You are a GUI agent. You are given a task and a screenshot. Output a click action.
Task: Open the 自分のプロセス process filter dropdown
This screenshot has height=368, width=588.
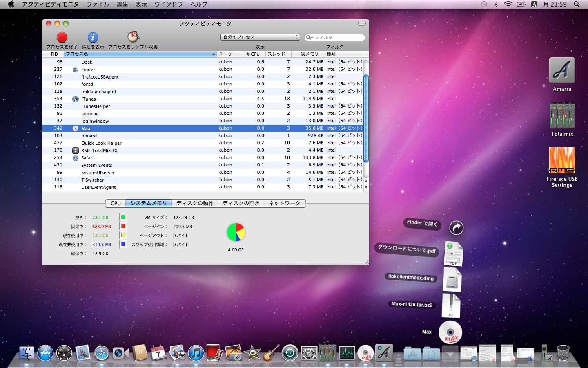[260, 37]
